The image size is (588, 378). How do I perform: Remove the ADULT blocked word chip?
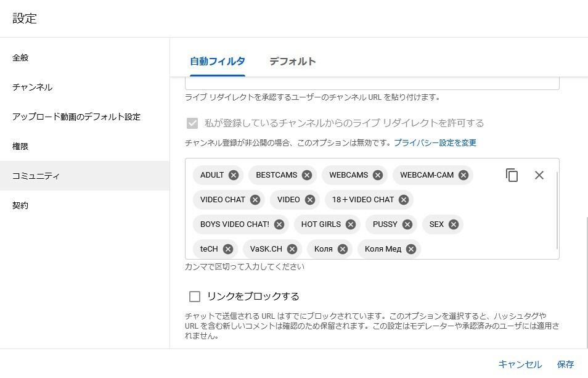[x=234, y=175]
